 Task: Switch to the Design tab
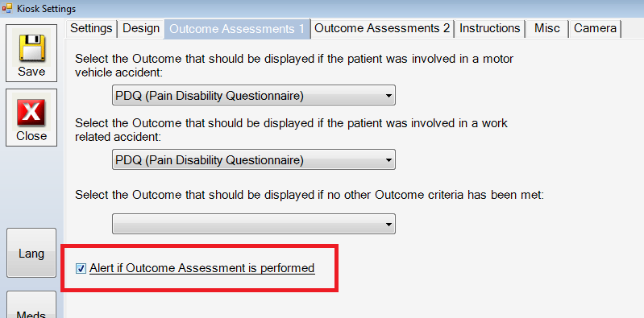tap(141, 28)
